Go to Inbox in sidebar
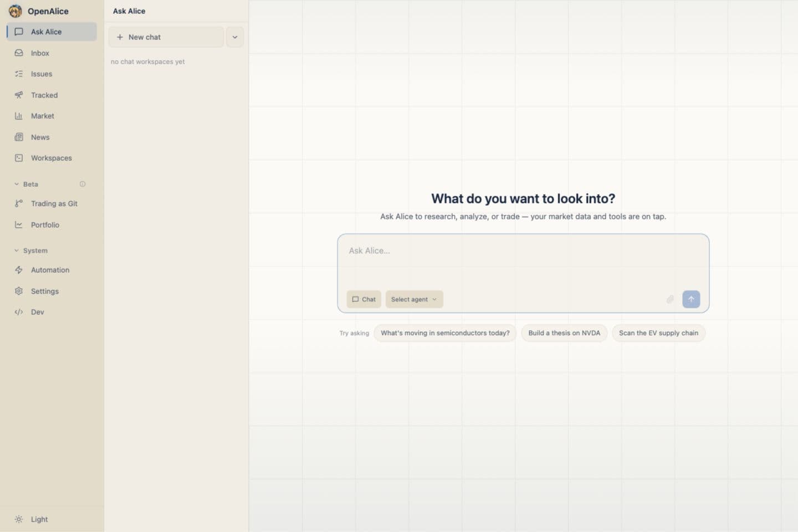Image resolution: width=798 pixels, height=532 pixels. point(52,53)
